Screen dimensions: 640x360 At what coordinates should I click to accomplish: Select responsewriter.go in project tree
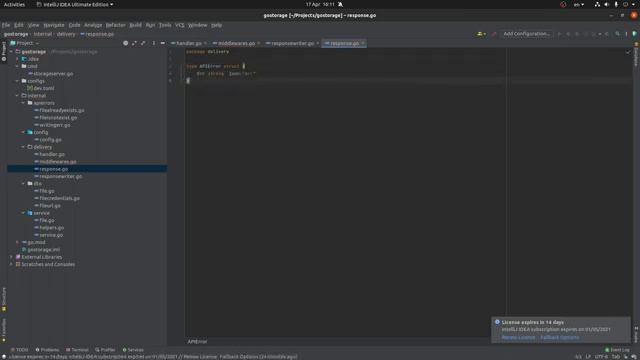click(58, 176)
